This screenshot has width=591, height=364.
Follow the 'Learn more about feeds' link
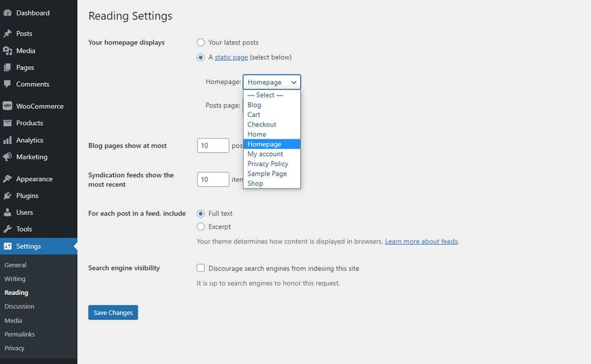click(x=421, y=241)
